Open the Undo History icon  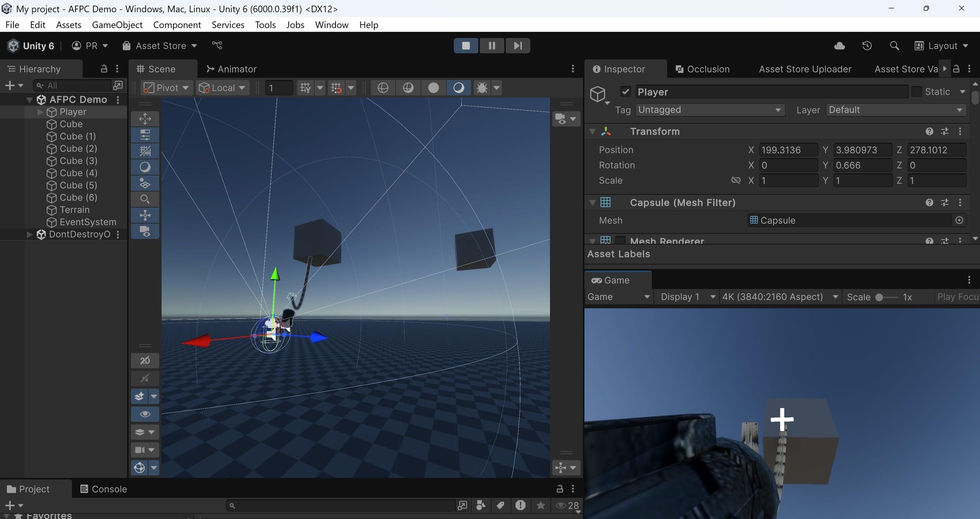[x=867, y=46]
